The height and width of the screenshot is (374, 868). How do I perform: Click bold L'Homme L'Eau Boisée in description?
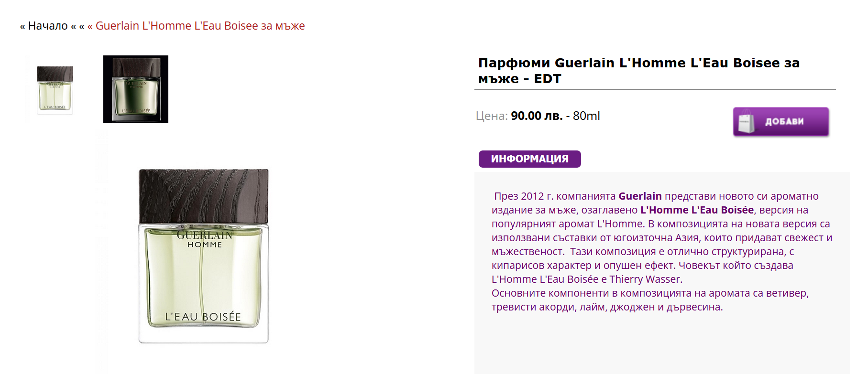click(697, 210)
